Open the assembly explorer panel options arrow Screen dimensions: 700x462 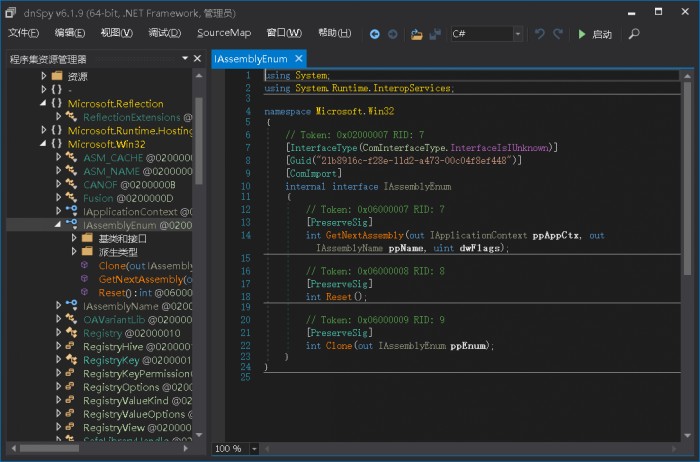click(x=185, y=58)
